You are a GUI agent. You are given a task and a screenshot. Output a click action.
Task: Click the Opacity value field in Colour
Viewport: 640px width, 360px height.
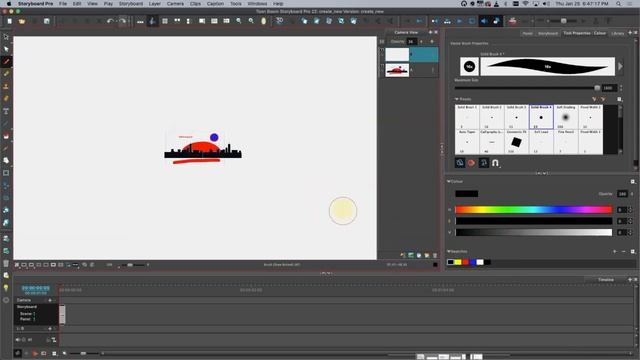pos(622,194)
